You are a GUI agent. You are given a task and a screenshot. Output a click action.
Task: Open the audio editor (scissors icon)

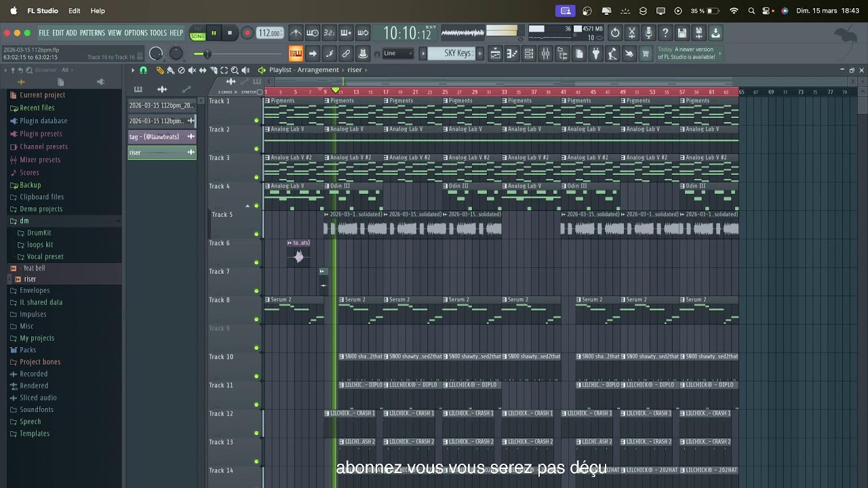click(x=631, y=33)
